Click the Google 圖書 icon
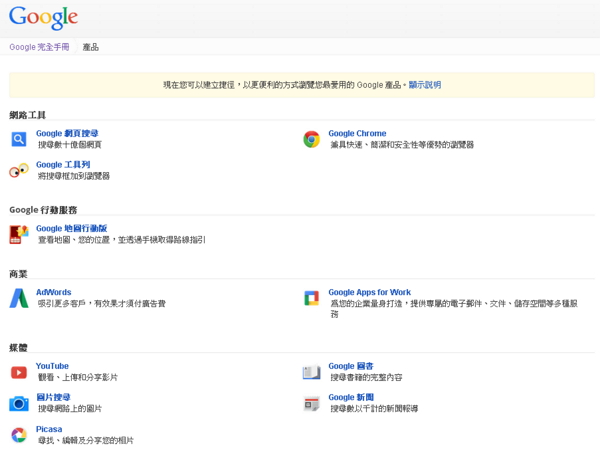 coord(311,372)
